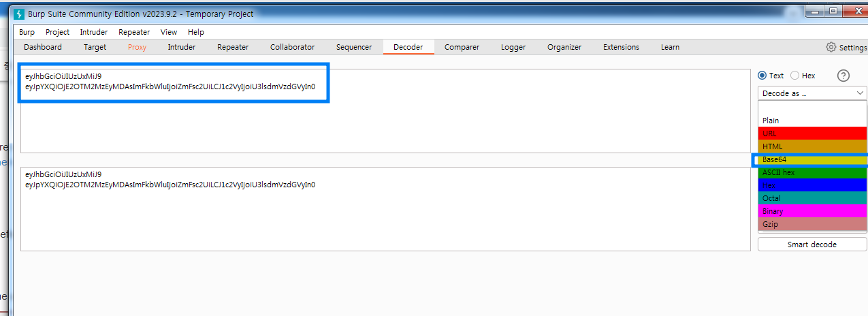Choose Plain from the decode list
The image size is (868, 316).
coord(812,121)
